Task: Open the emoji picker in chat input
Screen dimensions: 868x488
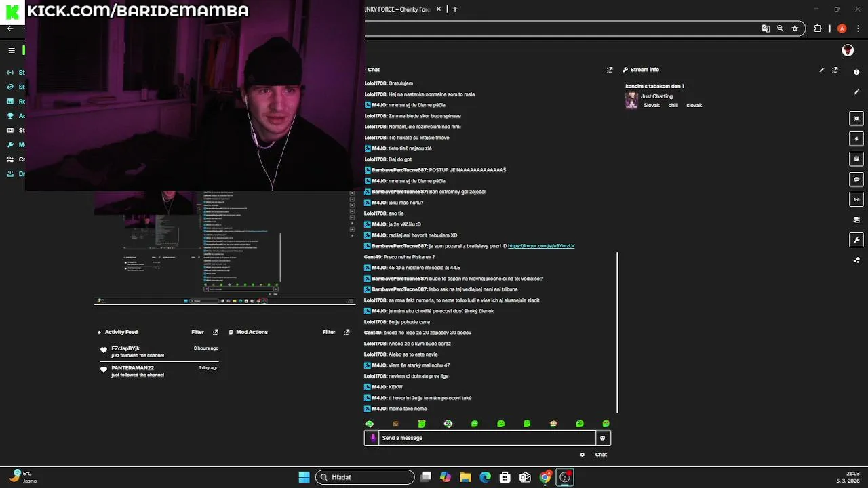Action: click(x=602, y=438)
